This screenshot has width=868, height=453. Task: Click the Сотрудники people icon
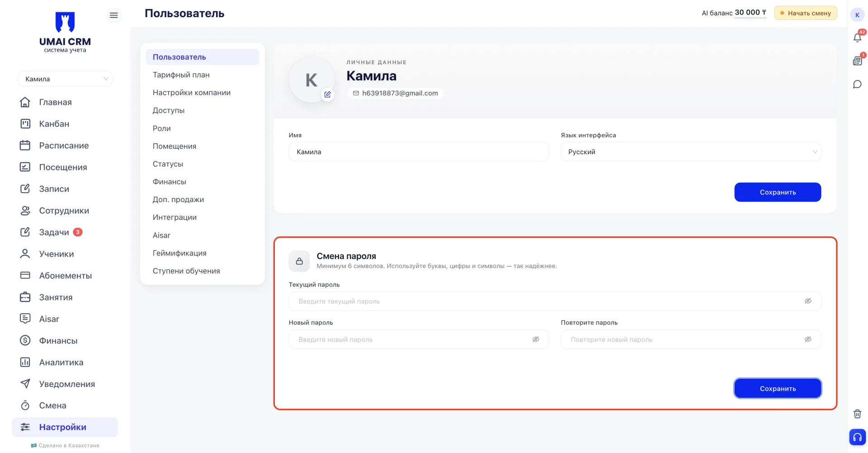click(25, 211)
